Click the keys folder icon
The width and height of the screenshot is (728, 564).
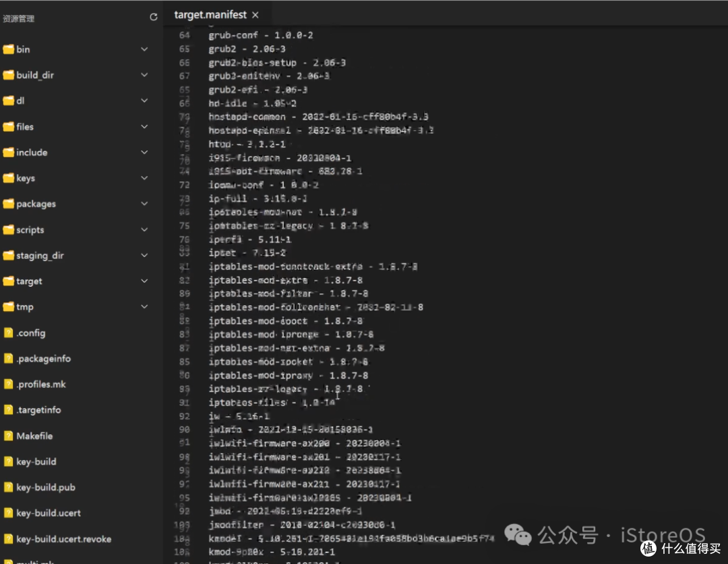pyautogui.click(x=8, y=178)
